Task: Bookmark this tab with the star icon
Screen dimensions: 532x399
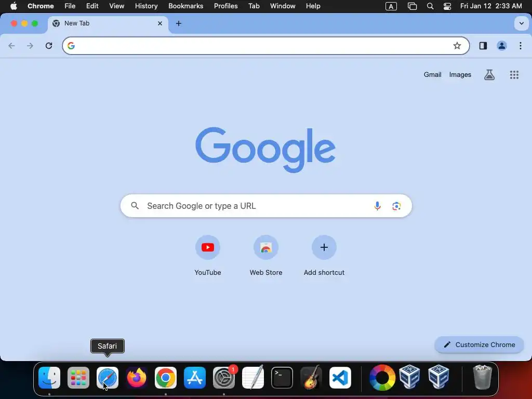Action: (x=457, y=46)
